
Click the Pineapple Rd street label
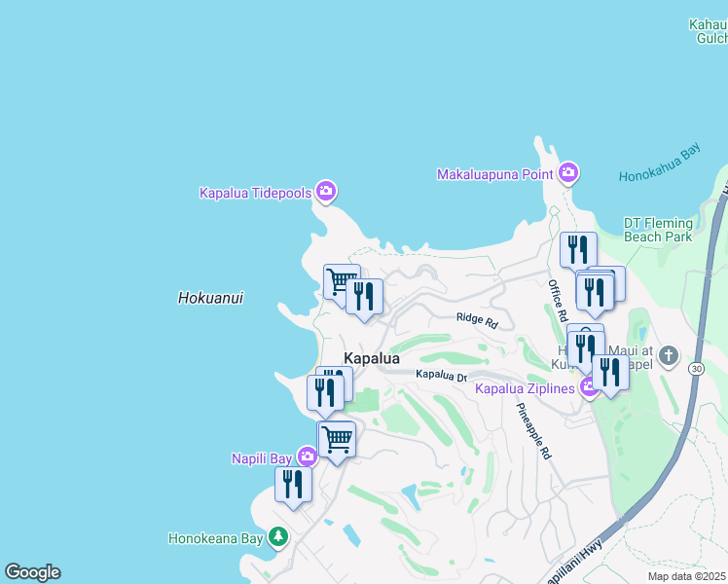[534, 431]
